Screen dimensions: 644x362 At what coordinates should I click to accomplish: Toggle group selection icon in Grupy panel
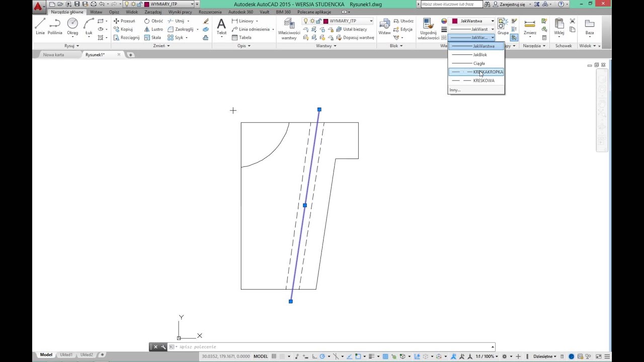[x=514, y=37]
